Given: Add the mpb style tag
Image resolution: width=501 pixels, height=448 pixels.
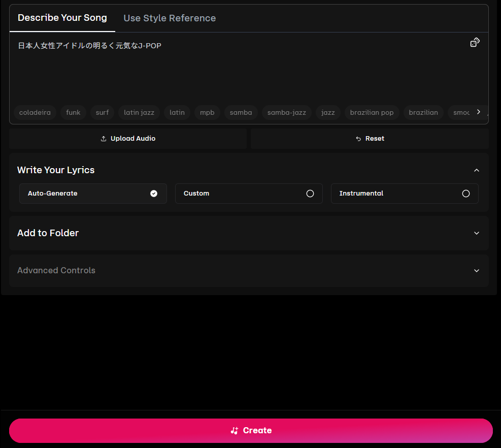Looking at the screenshot, I should 207,113.
